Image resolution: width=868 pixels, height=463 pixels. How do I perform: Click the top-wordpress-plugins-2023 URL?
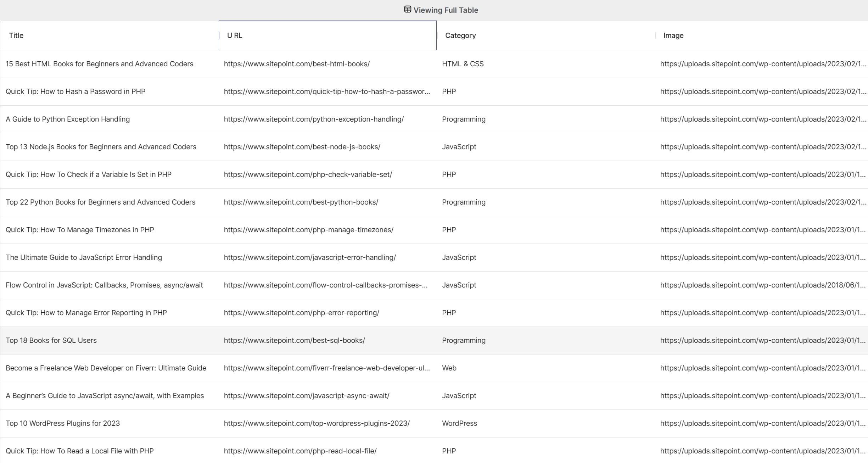tap(317, 423)
